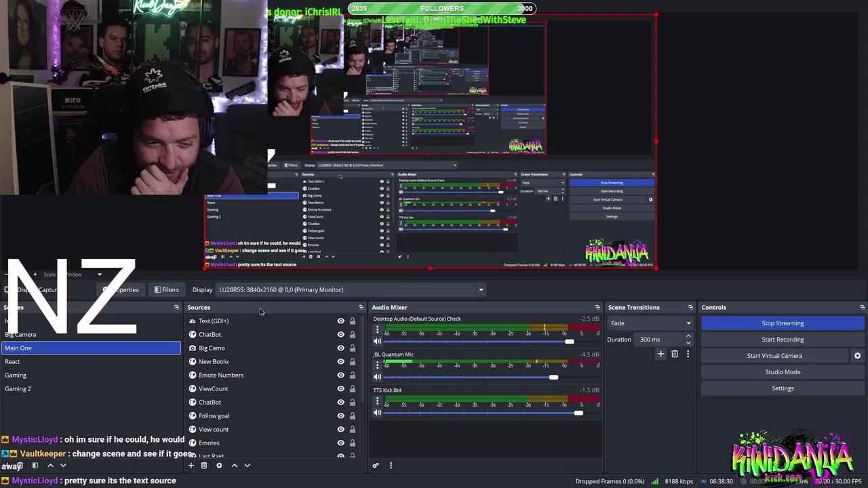Click the Text (GDI+) source type icon
This screenshot has height=488, width=868.
click(193, 321)
